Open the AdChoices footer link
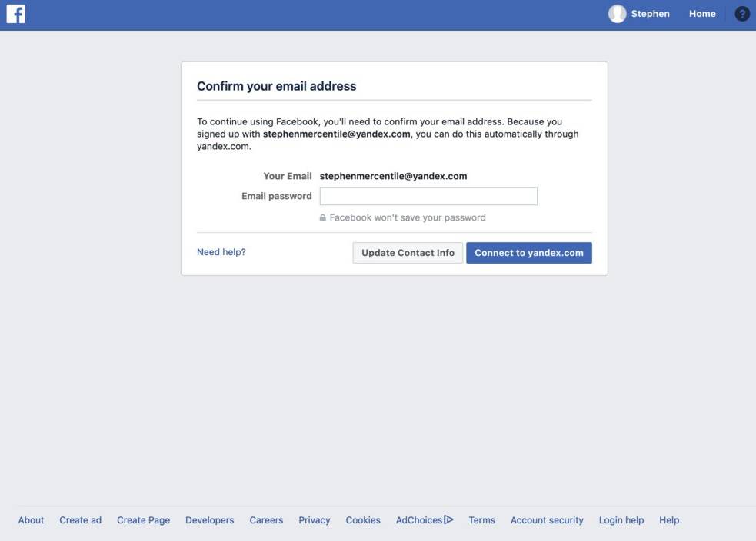756x541 pixels. click(x=419, y=520)
